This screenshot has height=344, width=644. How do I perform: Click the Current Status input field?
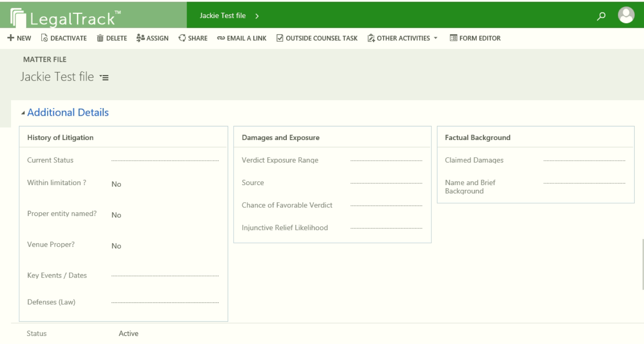pyautogui.click(x=165, y=160)
